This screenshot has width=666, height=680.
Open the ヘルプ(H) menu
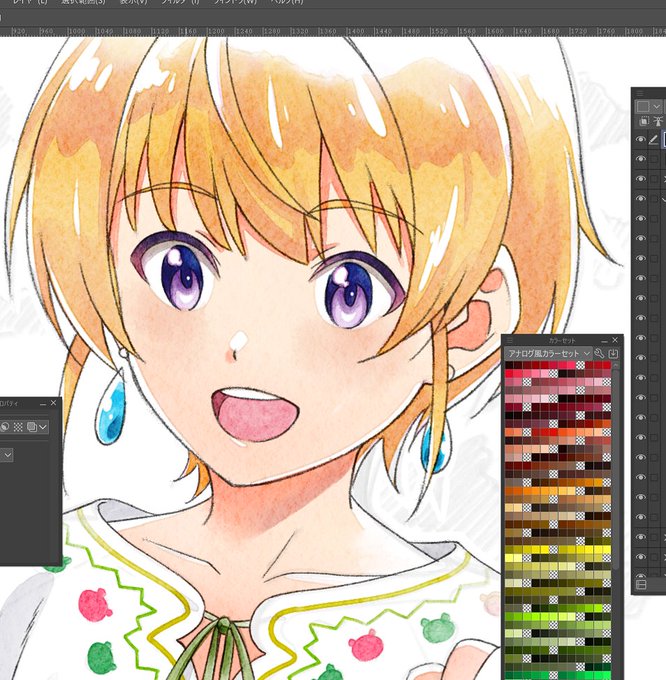[x=287, y=2]
